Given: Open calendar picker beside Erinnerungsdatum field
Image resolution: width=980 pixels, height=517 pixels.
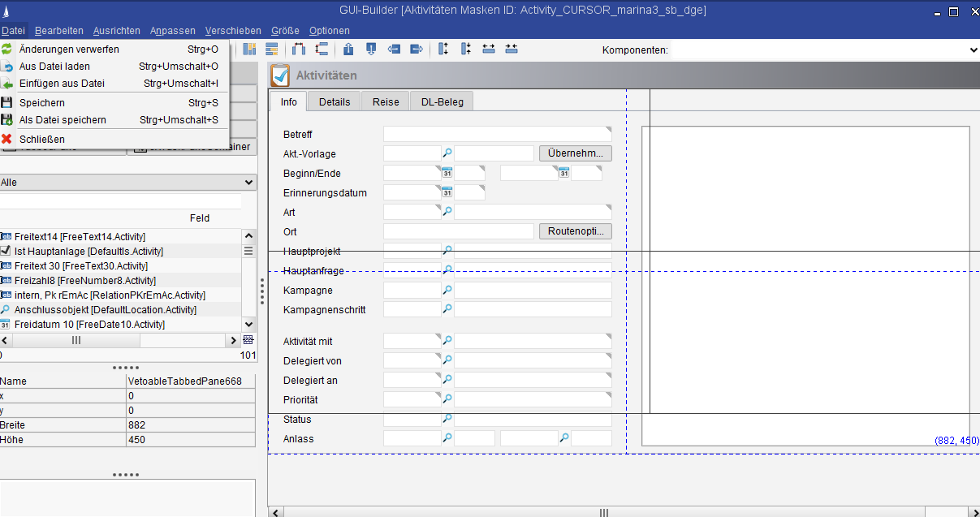Looking at the screenshot, I should [x=447, y=192].
